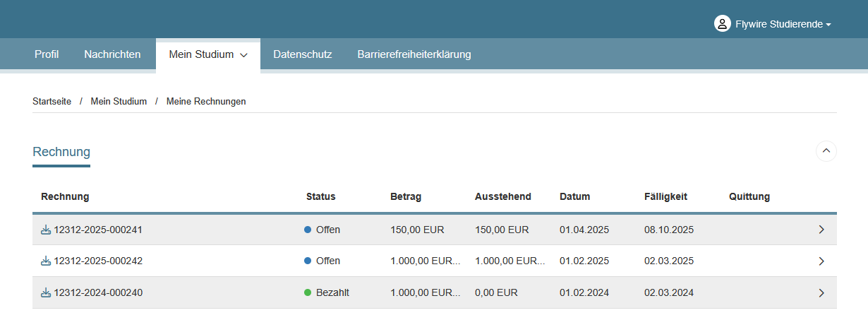
Task: Click the user avatar icon beside Flywire Studierende
Action: coord(722,24)
